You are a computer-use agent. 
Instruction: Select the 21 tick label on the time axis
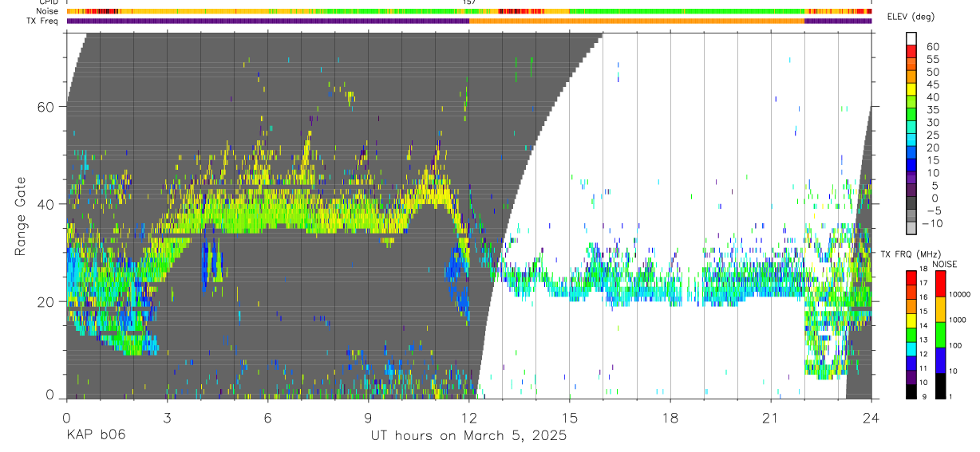(x=771, y=418)
